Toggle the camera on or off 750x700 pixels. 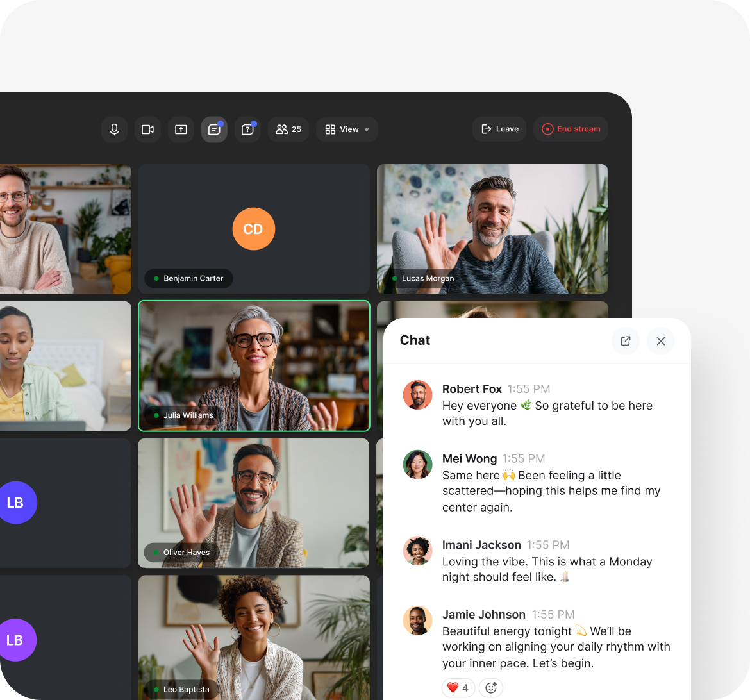coord(147,129)
